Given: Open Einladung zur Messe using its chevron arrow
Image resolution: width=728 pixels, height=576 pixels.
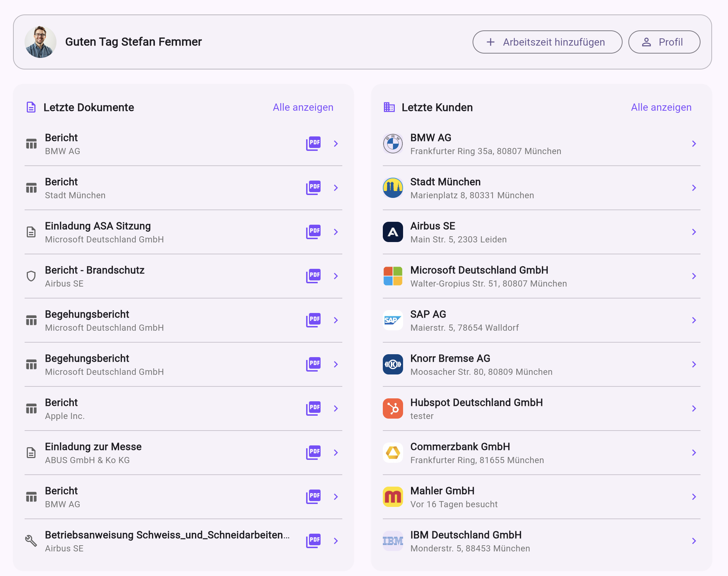Looking at the screenshot, I should click(x=336, y=453).
